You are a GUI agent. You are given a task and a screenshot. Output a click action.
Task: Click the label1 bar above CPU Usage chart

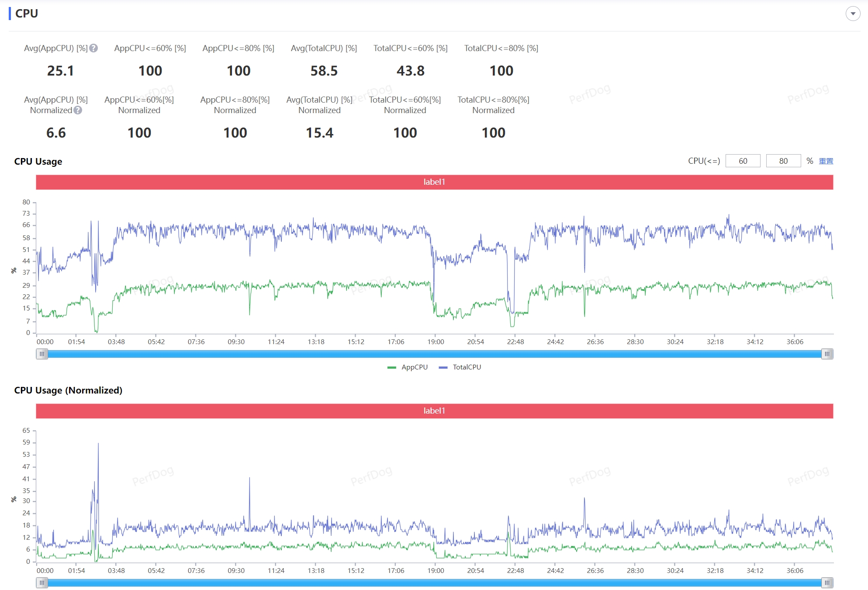click(434, 182)
